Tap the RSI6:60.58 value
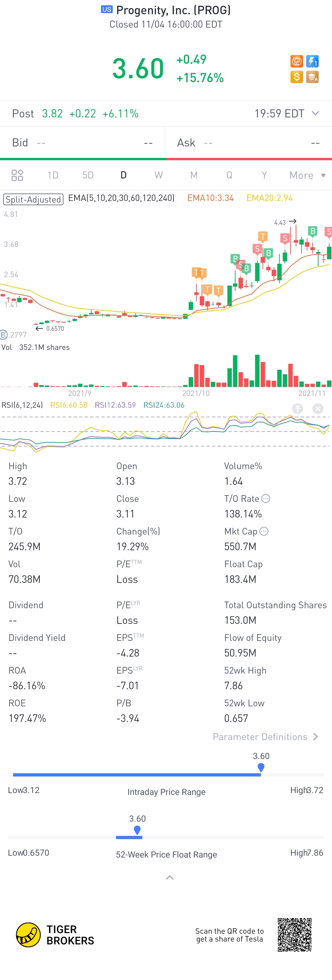The image size is (332, 980). tap(69, 405)
